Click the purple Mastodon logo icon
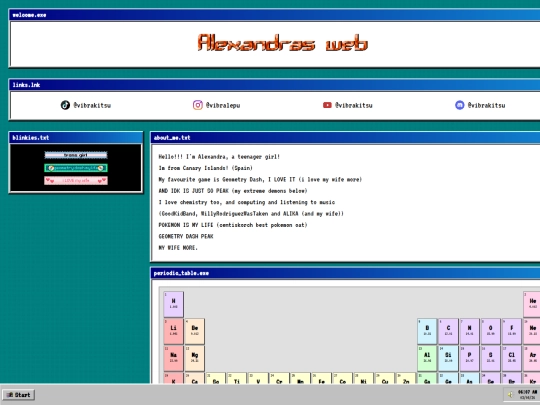 tap(460, 105)
